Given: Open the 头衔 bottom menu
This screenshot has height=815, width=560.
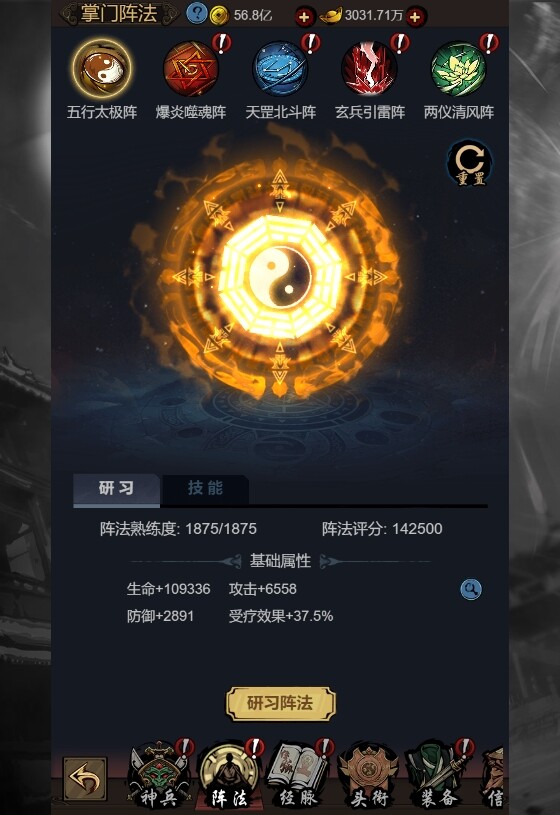Looking at the screenshot, I should (x=369, y=775).
